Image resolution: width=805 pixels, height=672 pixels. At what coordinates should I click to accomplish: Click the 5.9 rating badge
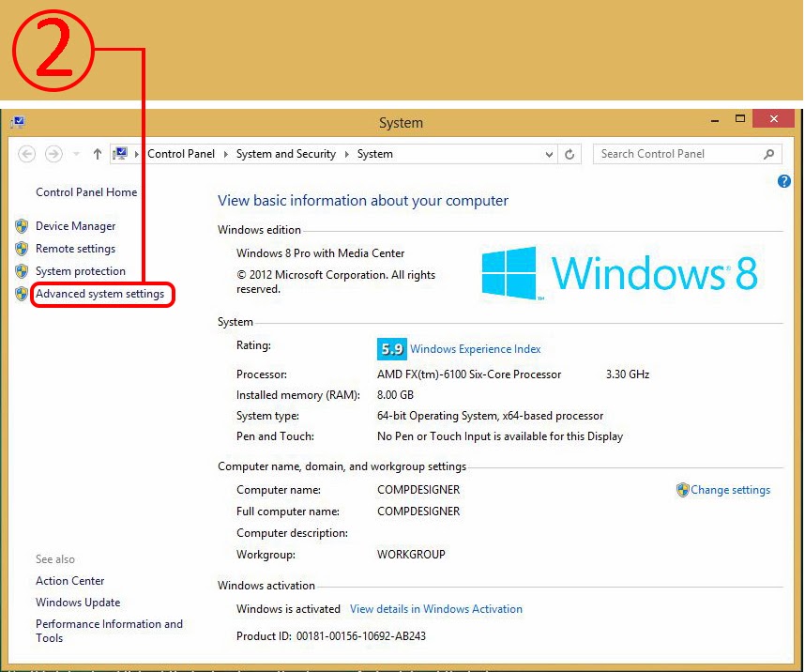pos(392,349)
